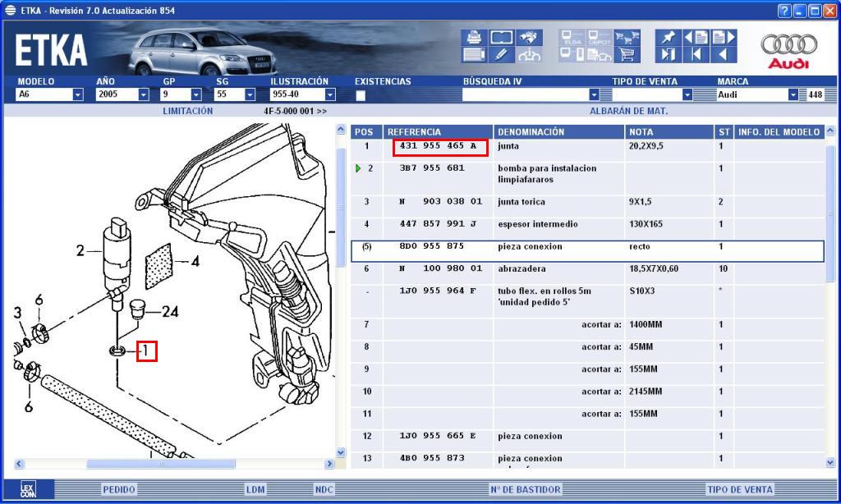
Task: Click the DENOMINACIÓN column header
Action: (x=558, y=132)
